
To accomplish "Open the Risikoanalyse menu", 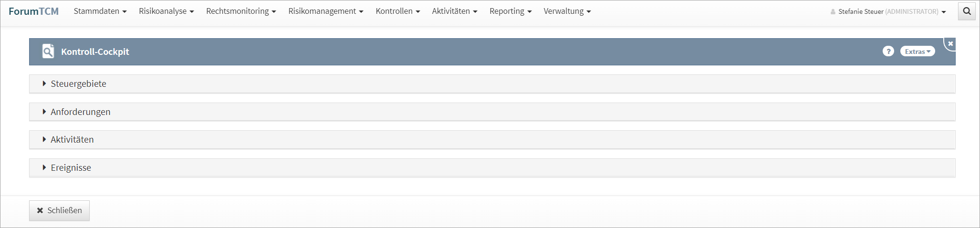I will [x=166, y=11].
